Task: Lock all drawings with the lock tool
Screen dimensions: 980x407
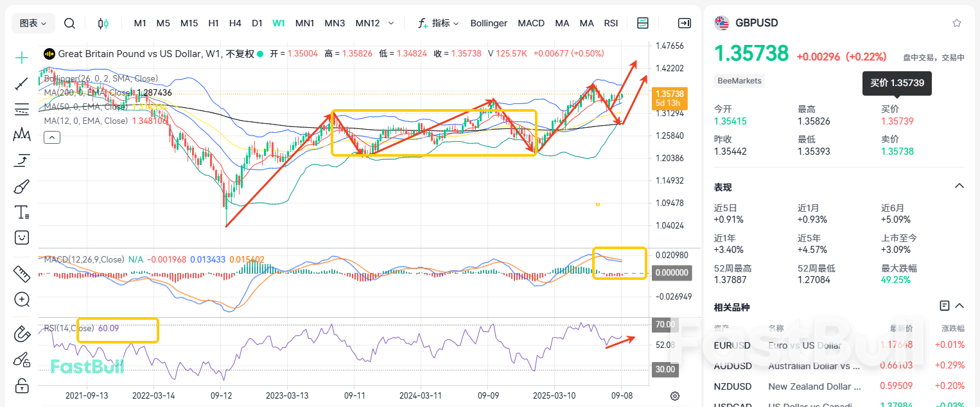Action: click(x=21, y=386)
